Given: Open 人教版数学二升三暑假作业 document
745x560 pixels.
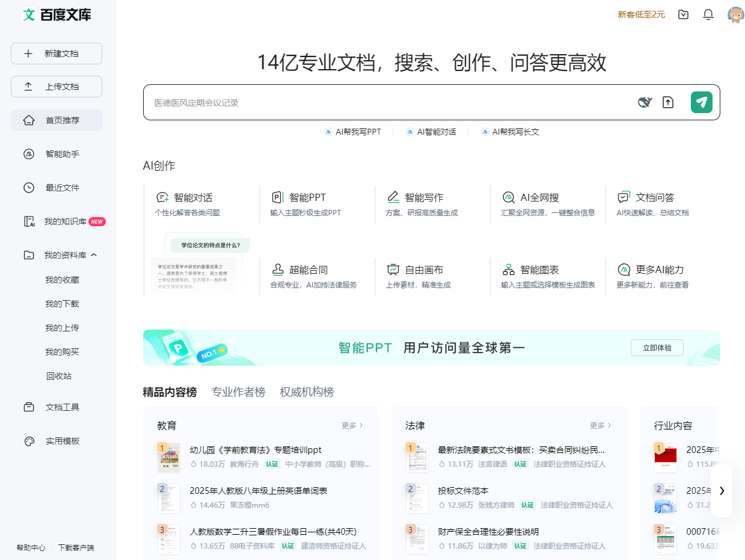Looking at the screenshot, I should [x=273, y=532].
